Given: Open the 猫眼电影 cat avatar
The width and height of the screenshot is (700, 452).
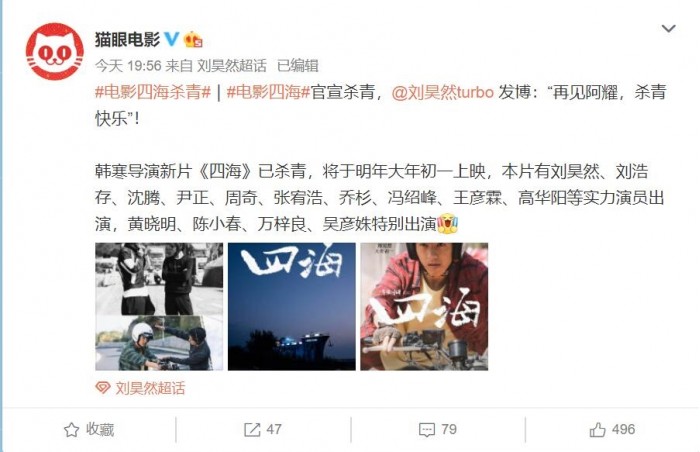Looking at the screenshot, I should pos(55,51).
